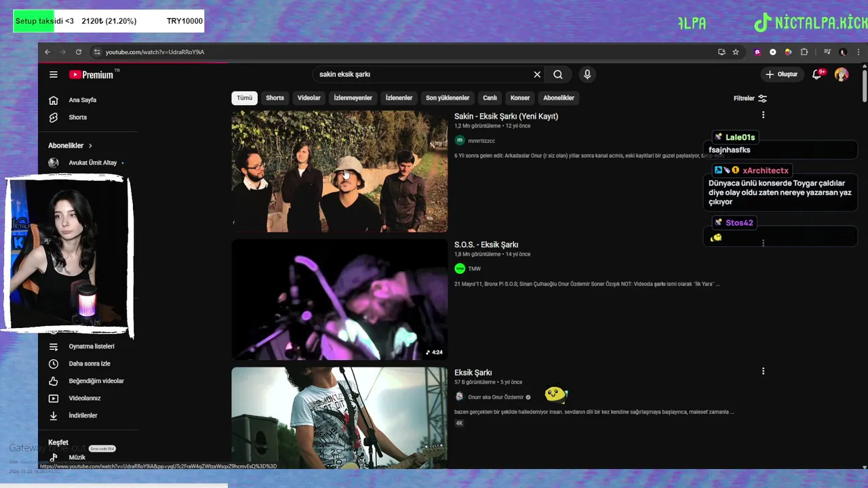Open the mmrrttzzcc channel avatar
Image resolution: width=868 pixels, height=488 pixels.
(x=460, y=140)
